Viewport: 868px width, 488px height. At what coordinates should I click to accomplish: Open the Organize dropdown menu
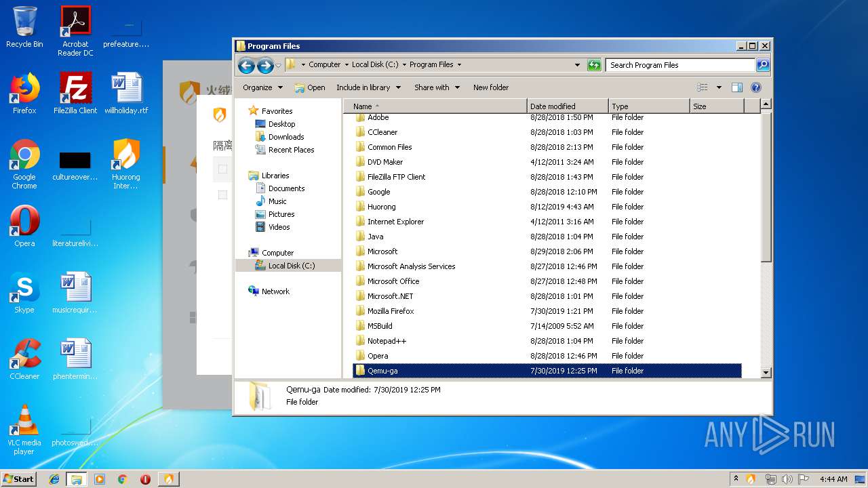click(x=262, y=87)
